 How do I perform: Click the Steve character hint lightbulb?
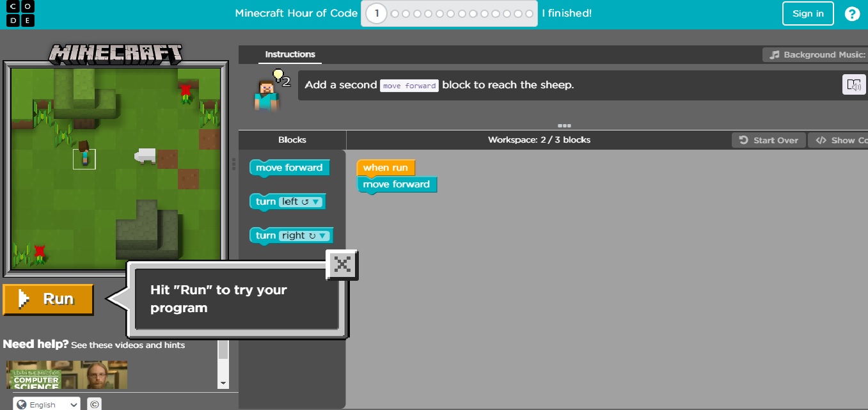coord(278,75)
